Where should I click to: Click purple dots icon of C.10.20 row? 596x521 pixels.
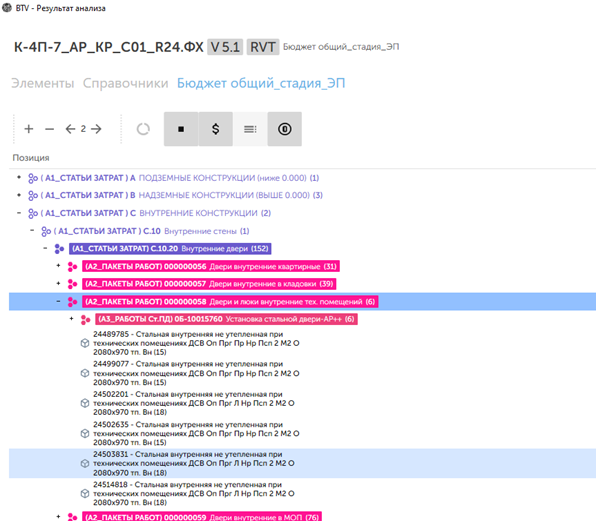(59, 249)
